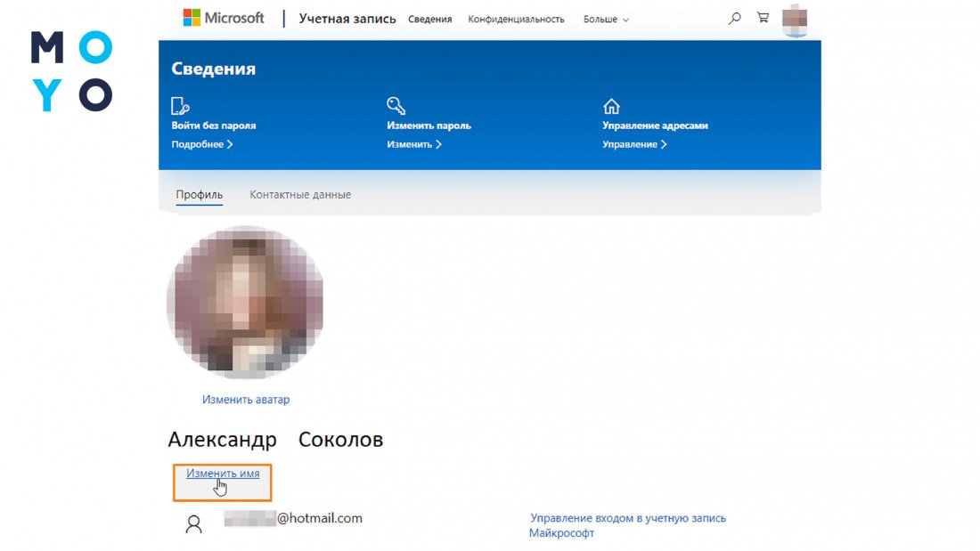This screenshot has height=551, width=980.
Task: Switch to the Контактные данные tab
Action: pyautogui.click(x=300, y=195)
